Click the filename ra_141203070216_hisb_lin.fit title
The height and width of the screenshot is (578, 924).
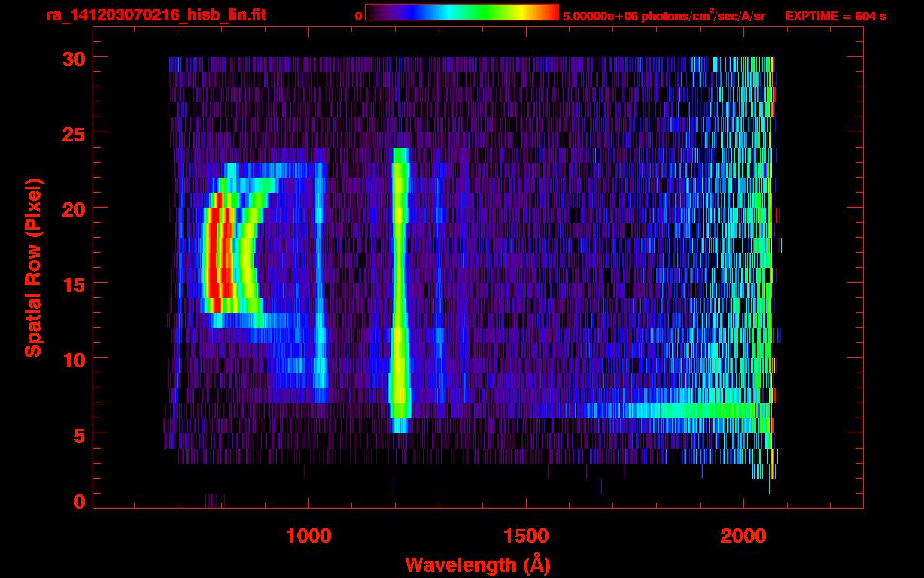coord(156,15)
